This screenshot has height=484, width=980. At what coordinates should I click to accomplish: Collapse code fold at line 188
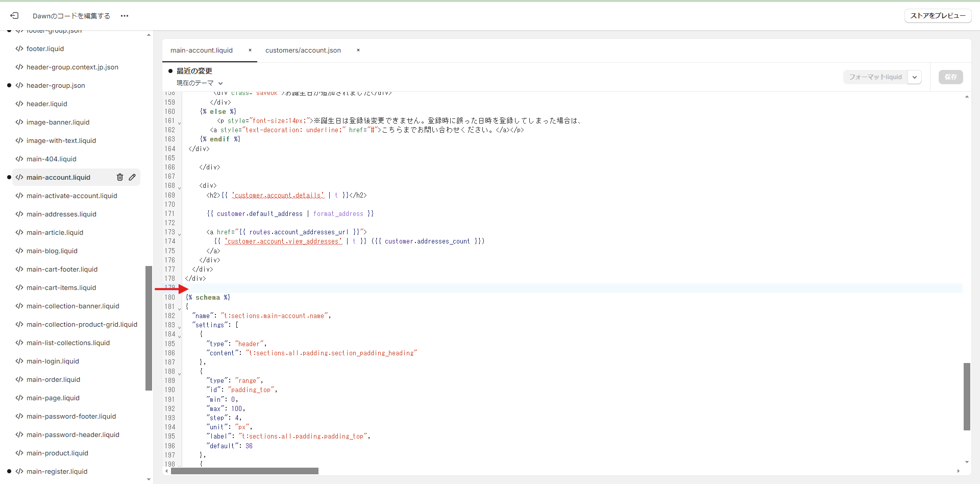179,373
